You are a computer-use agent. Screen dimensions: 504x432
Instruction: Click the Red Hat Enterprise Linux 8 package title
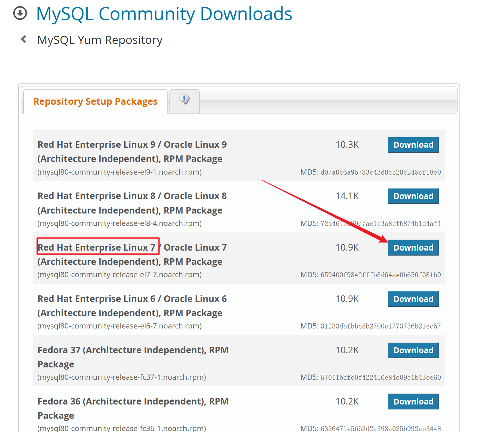pyautogui.click(x=132, y=203)
